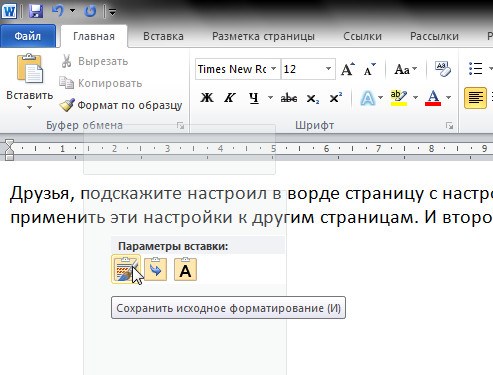Viewport: 493px width, 375px height.
Task: Click the font size field showing 12
Action: 302,69
